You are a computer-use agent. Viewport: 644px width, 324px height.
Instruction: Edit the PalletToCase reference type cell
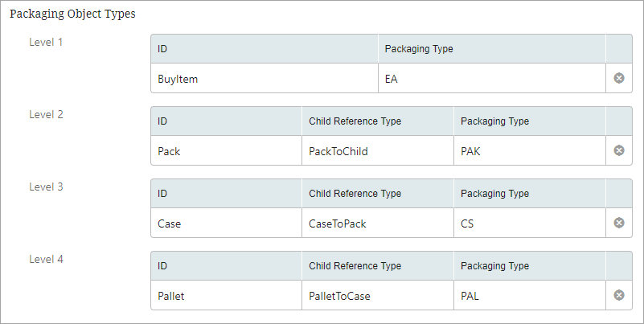[377, 296]
